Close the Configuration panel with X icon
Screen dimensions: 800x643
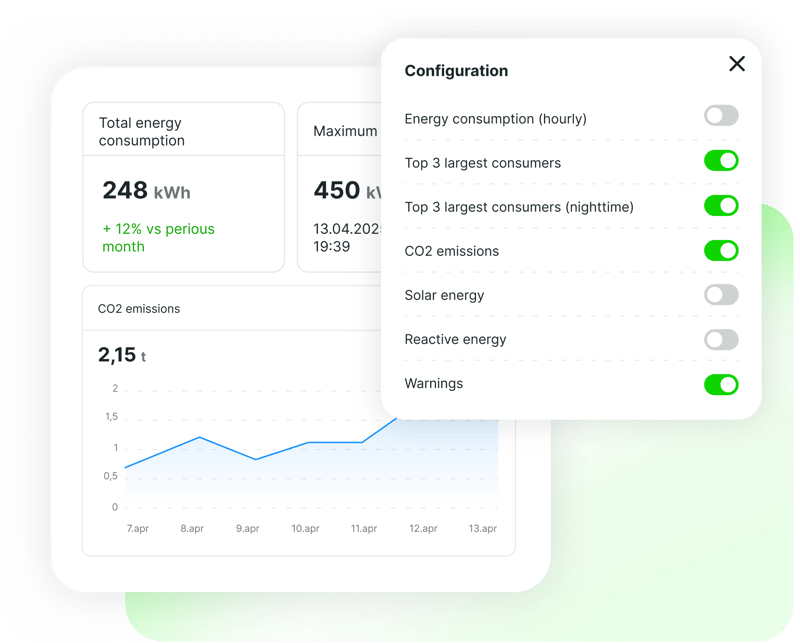coord(737,64)
